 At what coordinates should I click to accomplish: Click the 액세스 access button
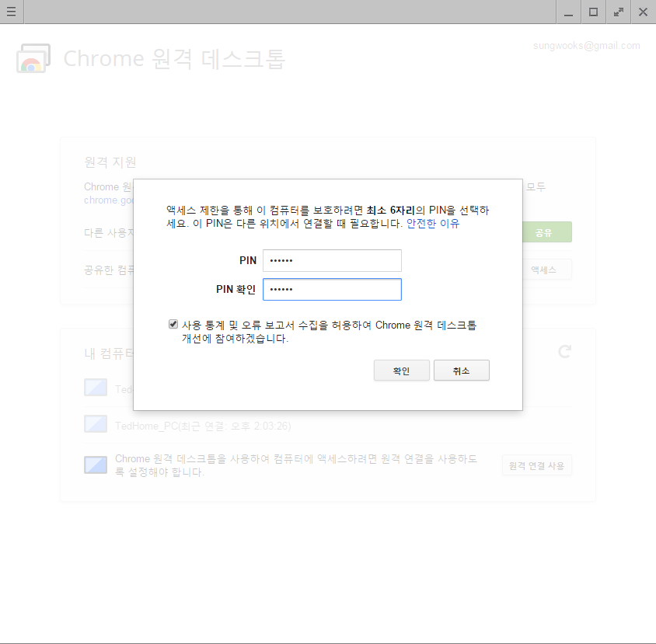(x=547, y=270)
